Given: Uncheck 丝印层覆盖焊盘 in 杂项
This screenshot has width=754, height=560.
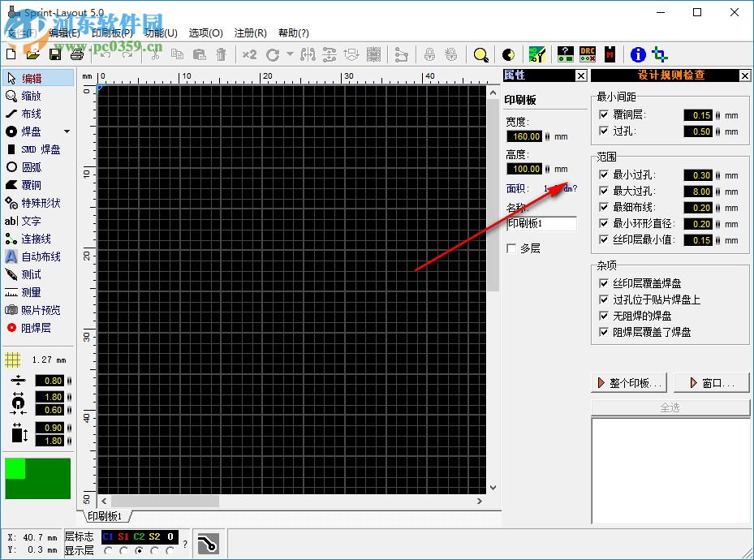Looking at the screenshot, I should (x=604, y=285).
